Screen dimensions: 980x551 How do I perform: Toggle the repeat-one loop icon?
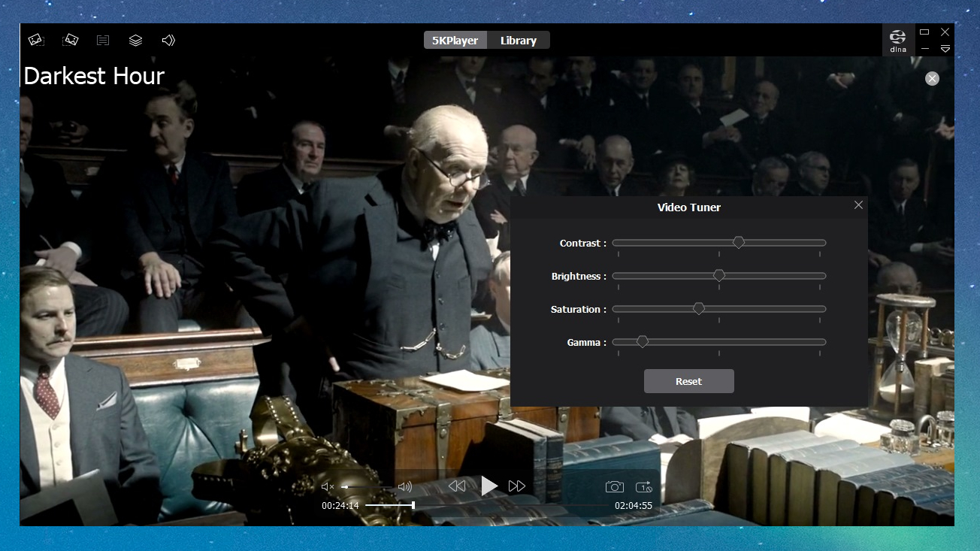click(644, 487)
